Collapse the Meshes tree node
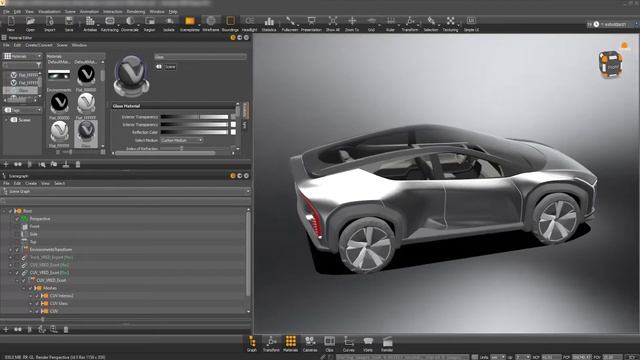The height and width of the screenshot is (360, 640). tap(24, 288)
